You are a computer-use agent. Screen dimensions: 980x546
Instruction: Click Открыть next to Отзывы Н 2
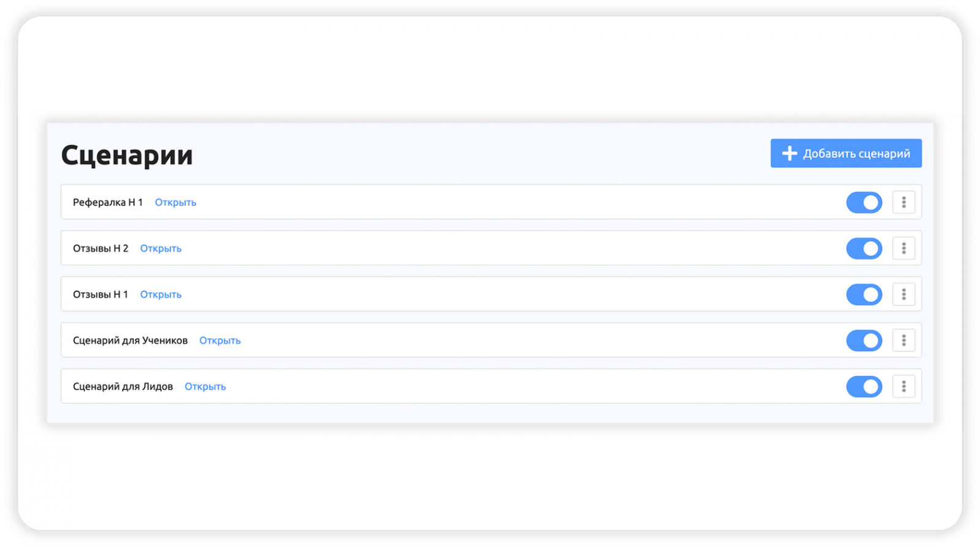pyautogui.click(x=160, y=249)
